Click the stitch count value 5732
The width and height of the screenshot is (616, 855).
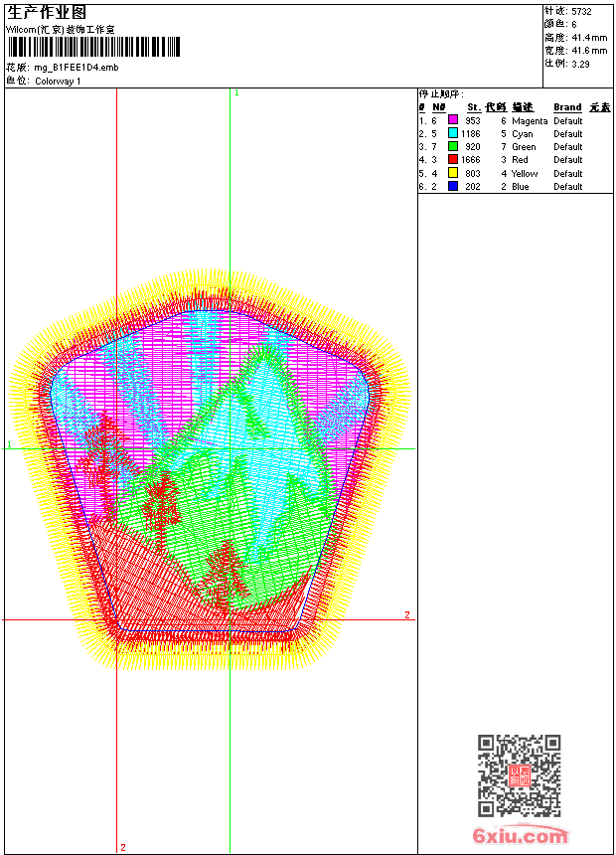point(581,11)
